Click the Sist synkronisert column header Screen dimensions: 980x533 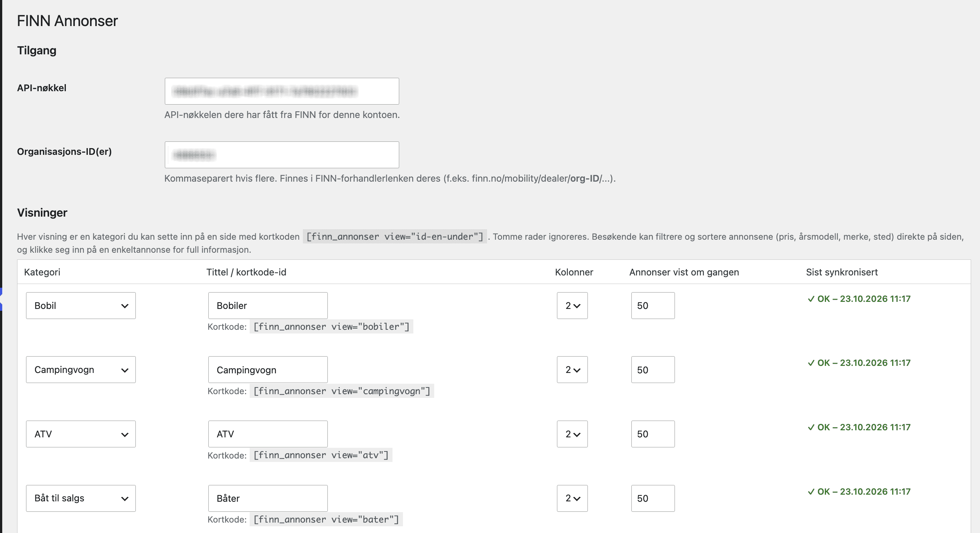coord(842,272)
